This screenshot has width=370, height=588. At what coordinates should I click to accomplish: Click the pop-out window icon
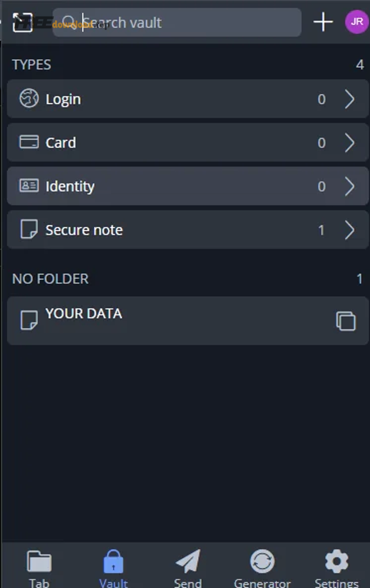point(22,22)
